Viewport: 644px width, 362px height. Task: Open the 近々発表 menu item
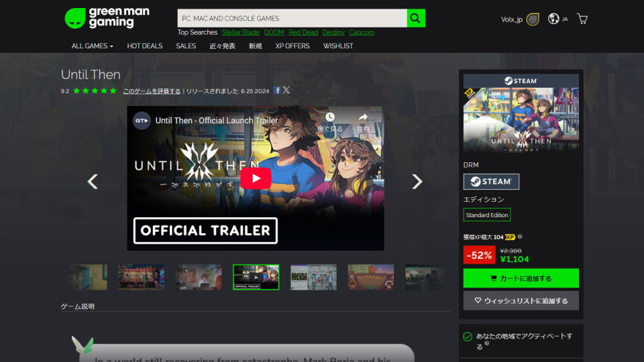(x=222, y=46)
